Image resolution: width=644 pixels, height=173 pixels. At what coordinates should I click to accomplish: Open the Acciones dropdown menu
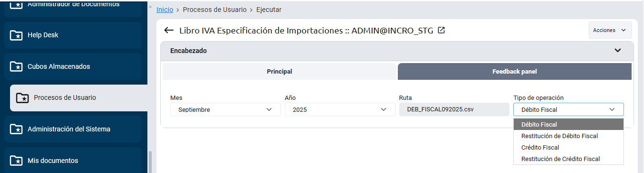(x=610, y=30)
